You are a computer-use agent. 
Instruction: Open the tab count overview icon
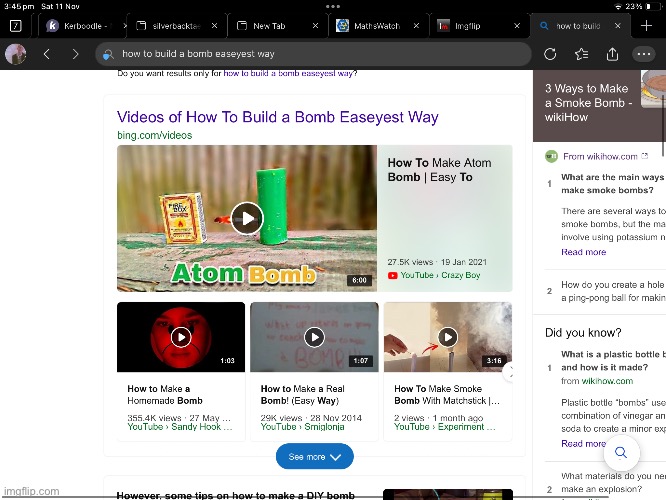pyautogui.click(x=16, y=25)
